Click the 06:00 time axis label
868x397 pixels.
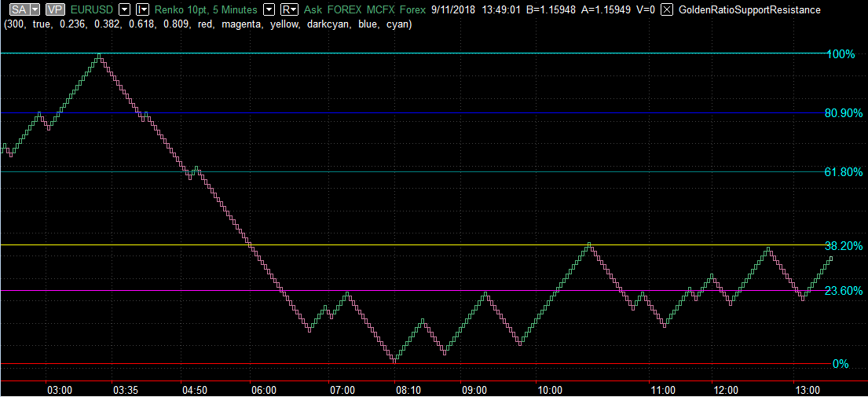[x=264, y=391]
